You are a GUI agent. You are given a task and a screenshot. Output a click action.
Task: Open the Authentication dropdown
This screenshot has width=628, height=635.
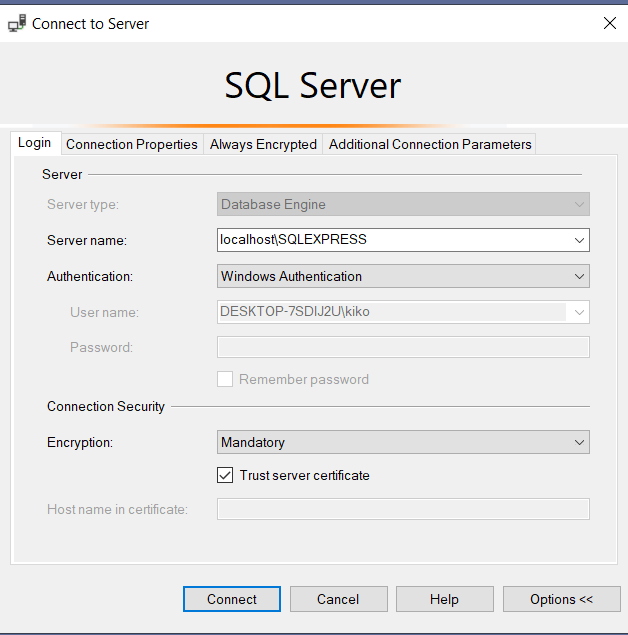coord(403,276)
